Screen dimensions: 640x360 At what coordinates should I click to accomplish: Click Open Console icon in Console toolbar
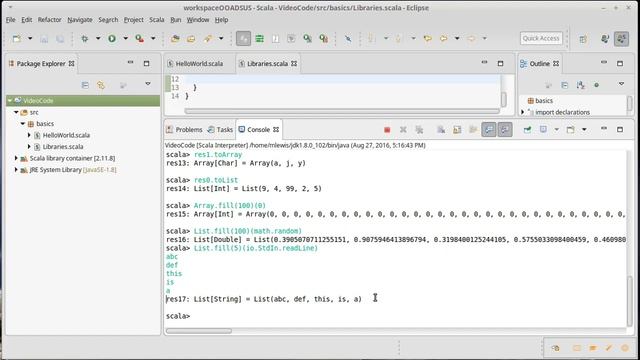click(x=570, y=130)
